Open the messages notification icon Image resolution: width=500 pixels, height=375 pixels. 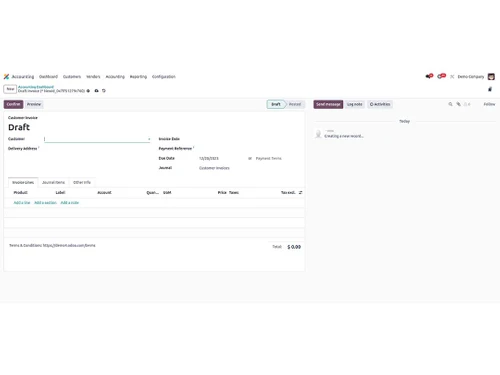point(429,76)
